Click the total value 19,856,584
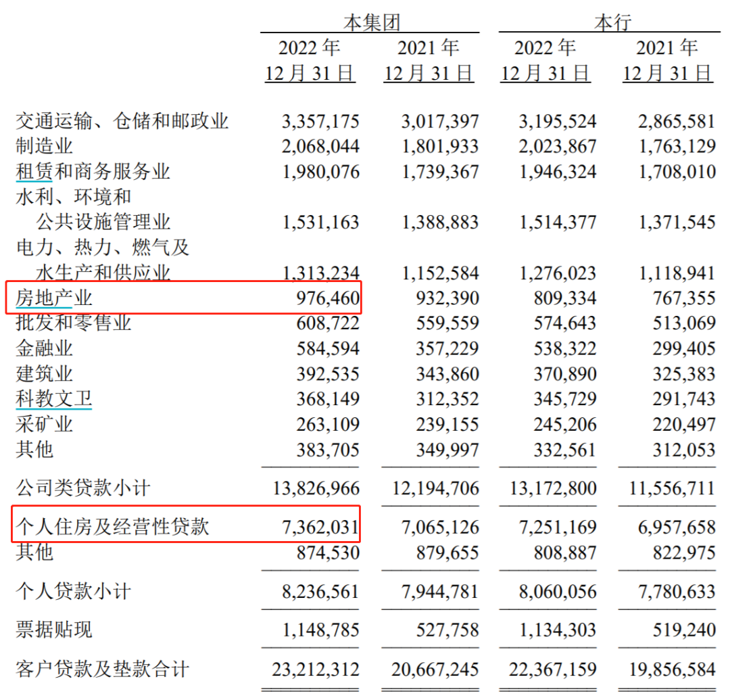The width and height of the screenshot is (730, 700). tap(673, 670)
